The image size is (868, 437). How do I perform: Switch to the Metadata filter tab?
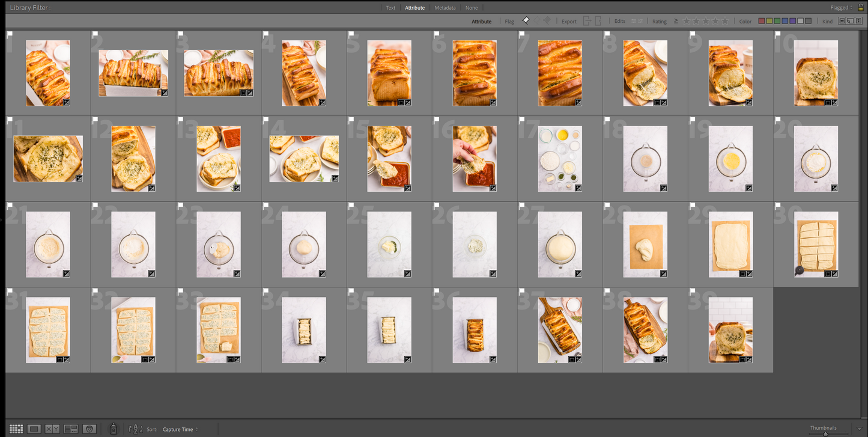click(x=445, y=8)
